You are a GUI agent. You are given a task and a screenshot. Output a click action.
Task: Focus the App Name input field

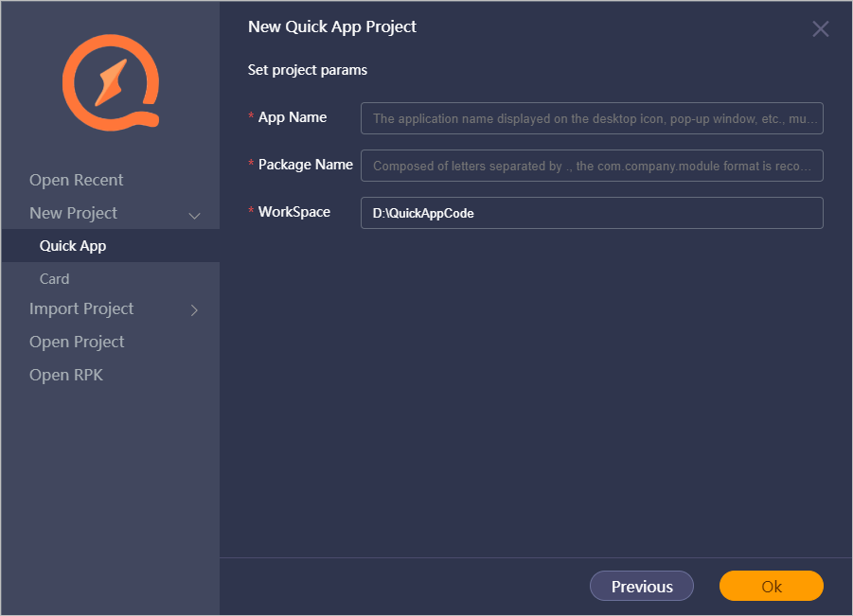coord(592,118)
